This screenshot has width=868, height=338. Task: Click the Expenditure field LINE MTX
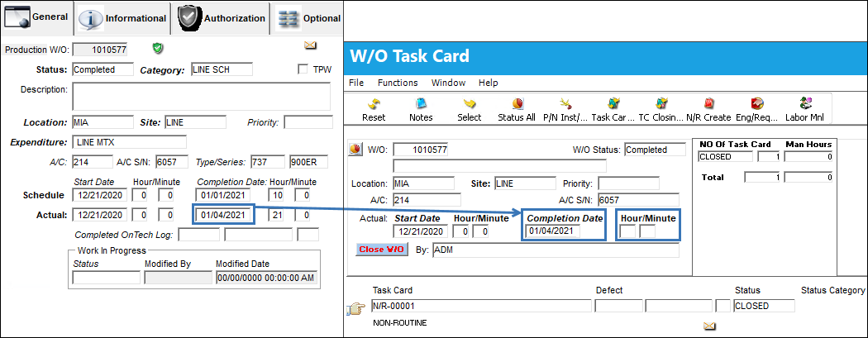pos(130,141)
